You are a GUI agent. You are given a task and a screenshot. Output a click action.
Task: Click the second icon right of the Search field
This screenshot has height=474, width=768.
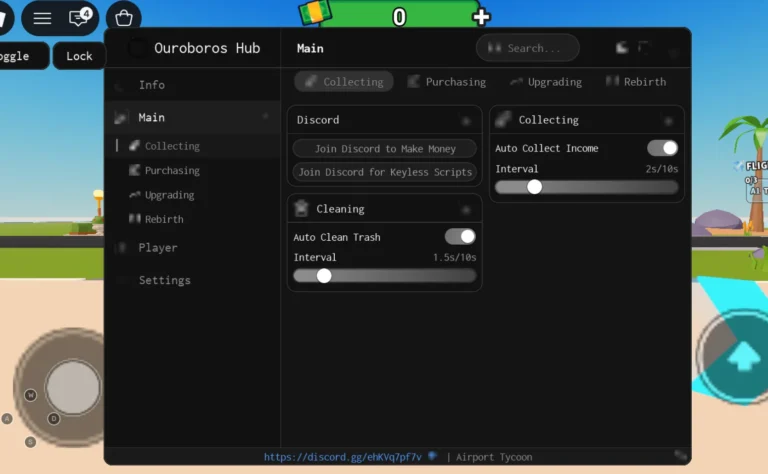tap(644, 47)
